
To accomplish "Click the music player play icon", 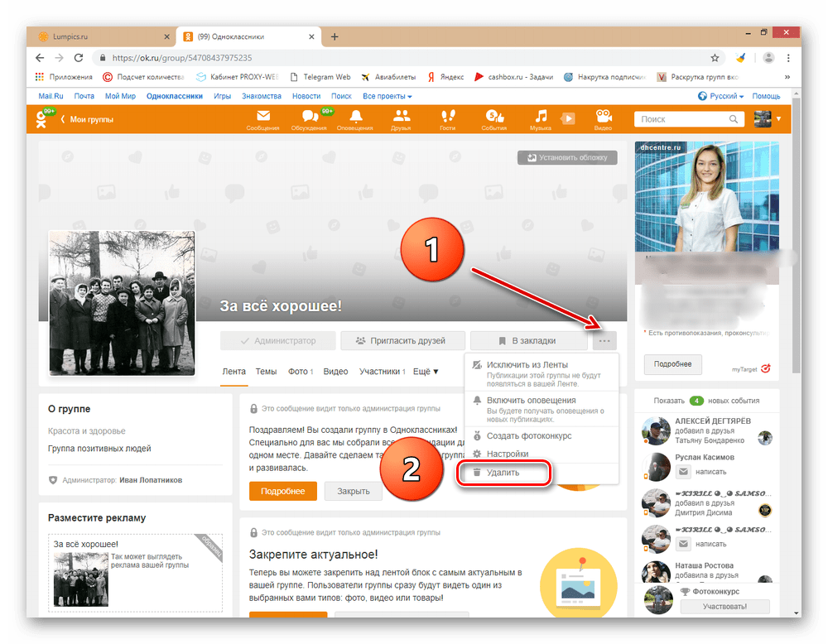I will point(568,118).
